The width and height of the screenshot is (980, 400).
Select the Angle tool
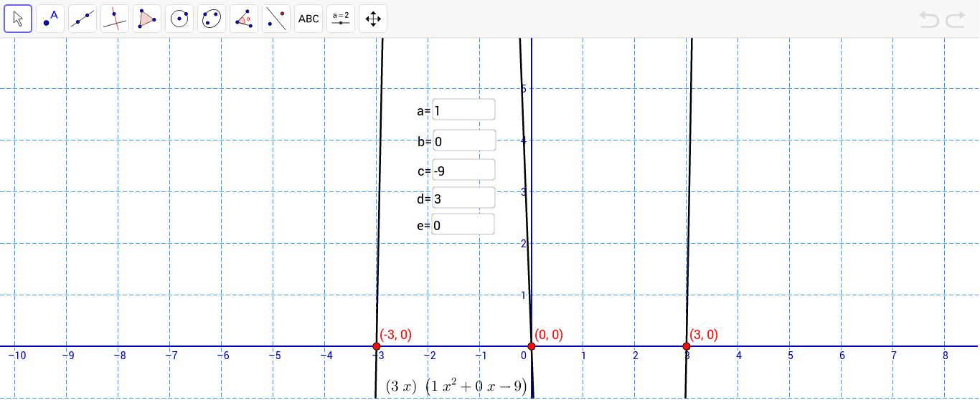click(x=244, y=19)
